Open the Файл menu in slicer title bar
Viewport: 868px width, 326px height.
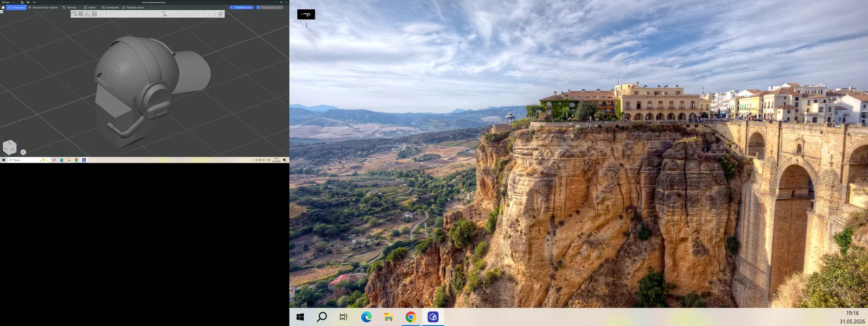(6, 2)
